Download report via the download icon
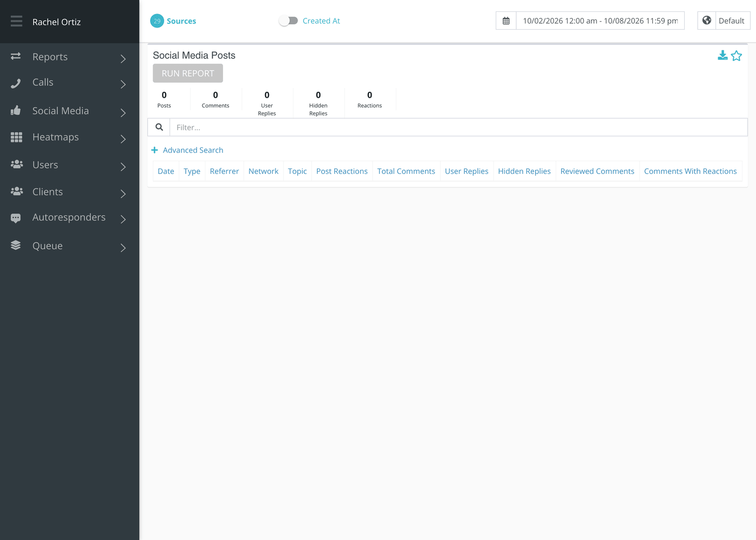Image resolution: width=756 pixels, height=540 pixels. (x=723, y=56)
